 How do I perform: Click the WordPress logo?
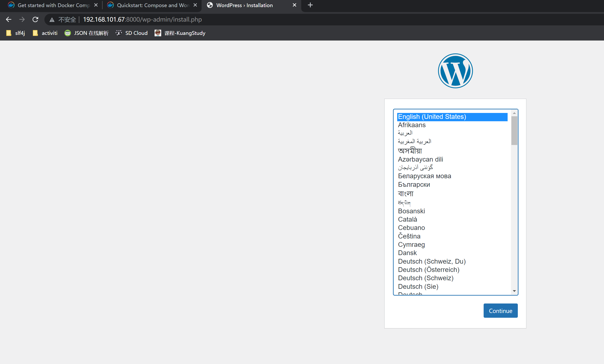click(455, 71)
